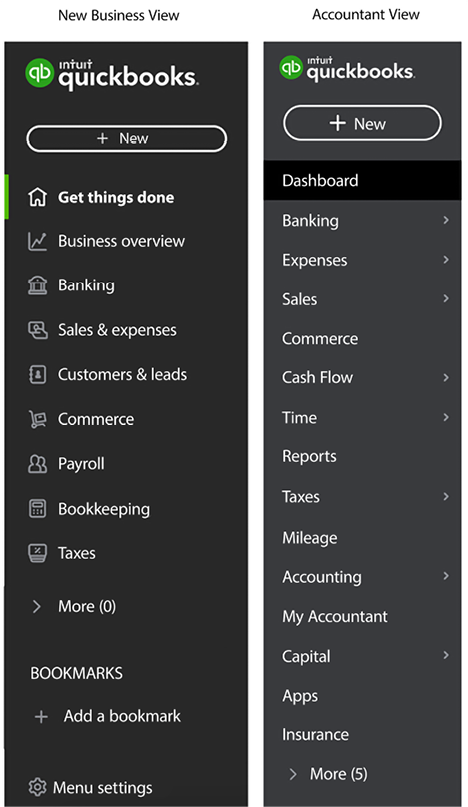Click the people icon for Payroll

point(37,464)
